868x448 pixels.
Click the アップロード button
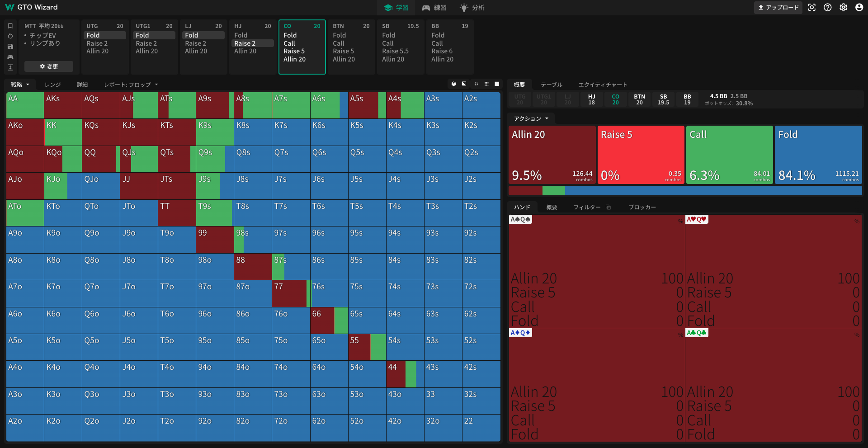pos(778,7)
